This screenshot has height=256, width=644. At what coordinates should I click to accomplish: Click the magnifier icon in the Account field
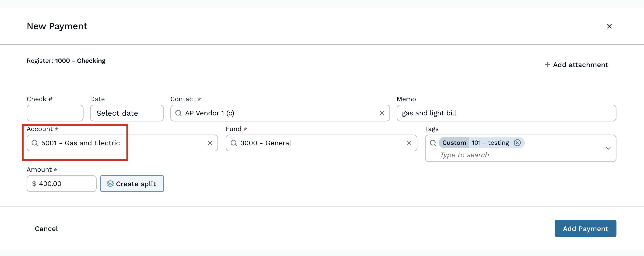pyautogui.click(x=35, y=143)
